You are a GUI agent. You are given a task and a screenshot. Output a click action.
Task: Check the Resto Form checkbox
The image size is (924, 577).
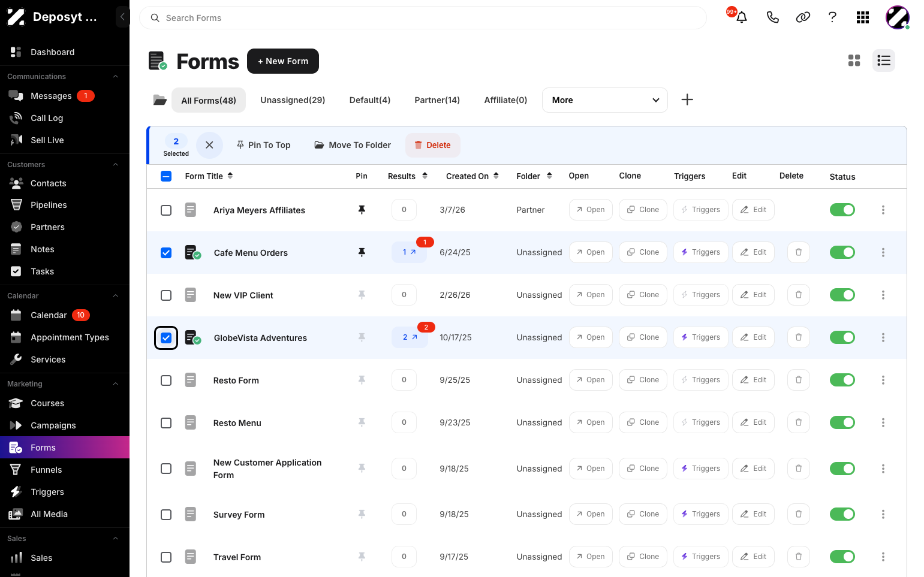166,380
